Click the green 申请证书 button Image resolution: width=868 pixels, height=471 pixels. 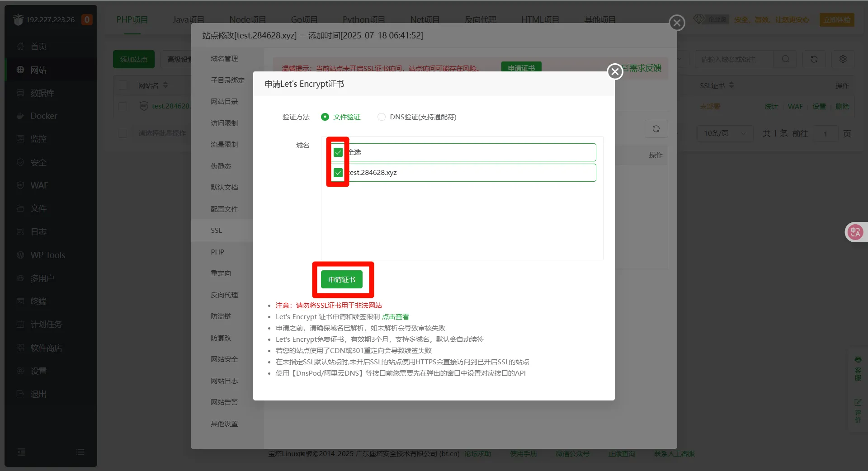[x=342, y=280]
